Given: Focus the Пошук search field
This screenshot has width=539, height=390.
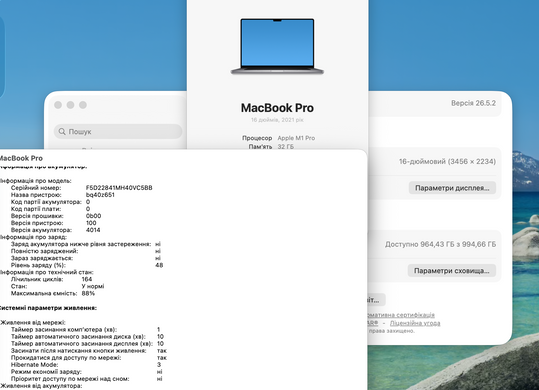Looking at the screenshot, I should (x=118, y=132).
